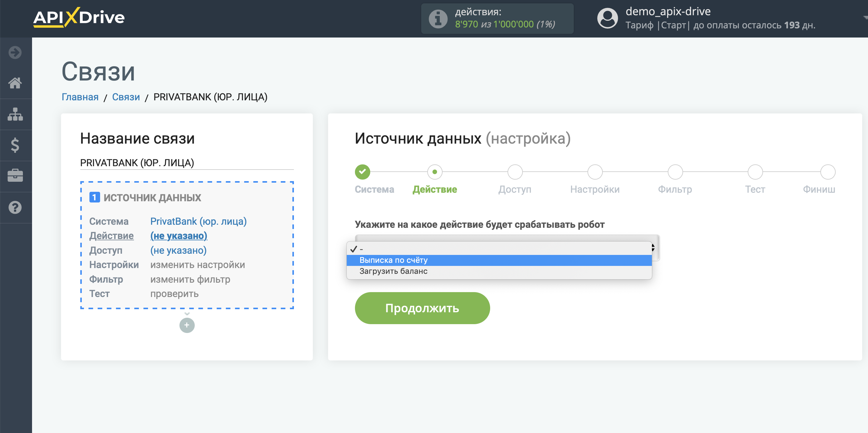Open the user profile avatar icon
The image size is (868, 433).
coord(607,18)
